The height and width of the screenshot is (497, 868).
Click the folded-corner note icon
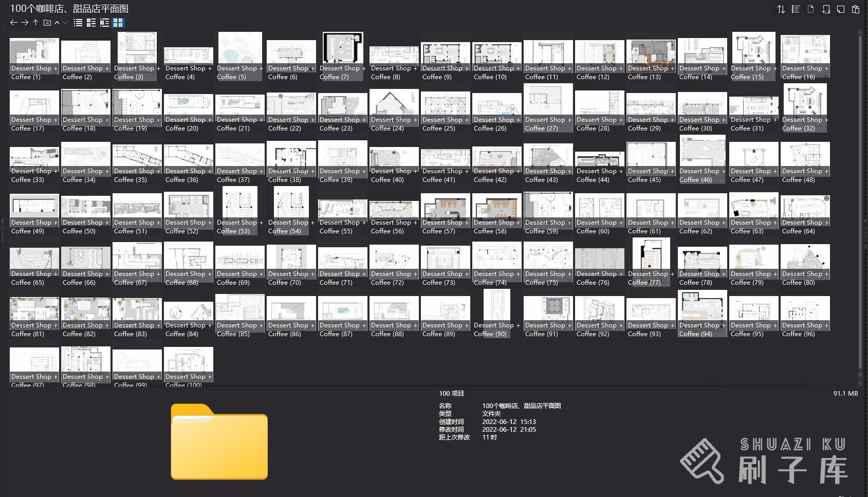point(840,9)
